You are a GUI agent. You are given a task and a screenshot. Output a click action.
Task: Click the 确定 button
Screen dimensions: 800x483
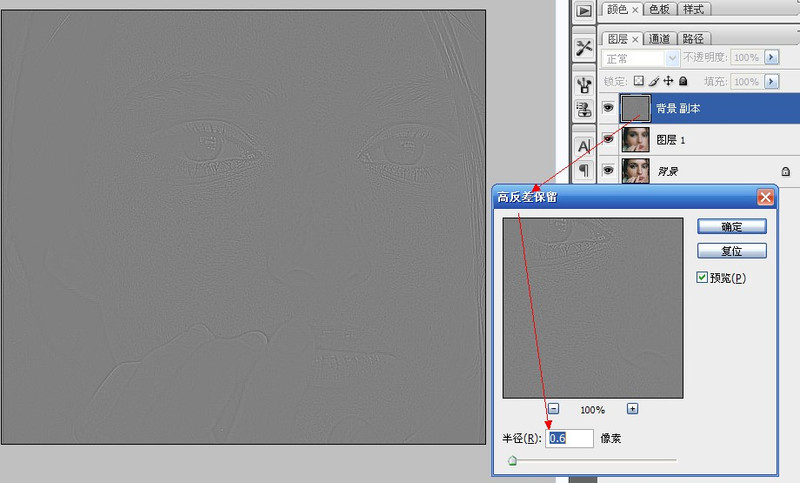(x=732, y=226)
